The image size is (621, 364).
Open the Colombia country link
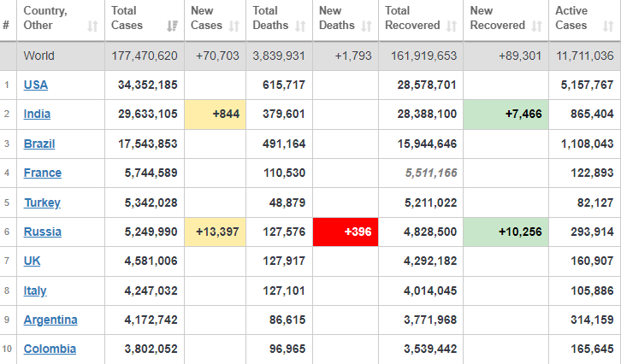(x=50, y=349)
